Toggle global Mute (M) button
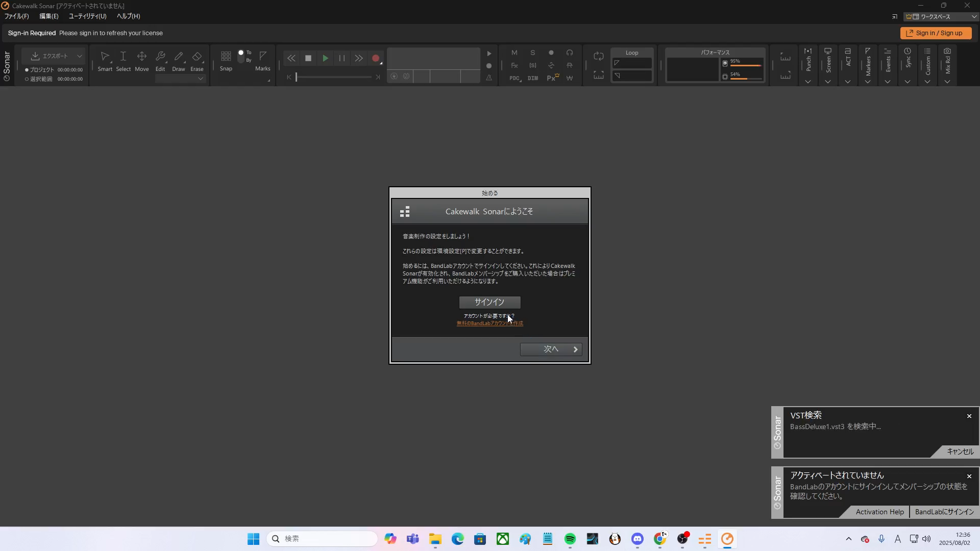 click(514, 53)
